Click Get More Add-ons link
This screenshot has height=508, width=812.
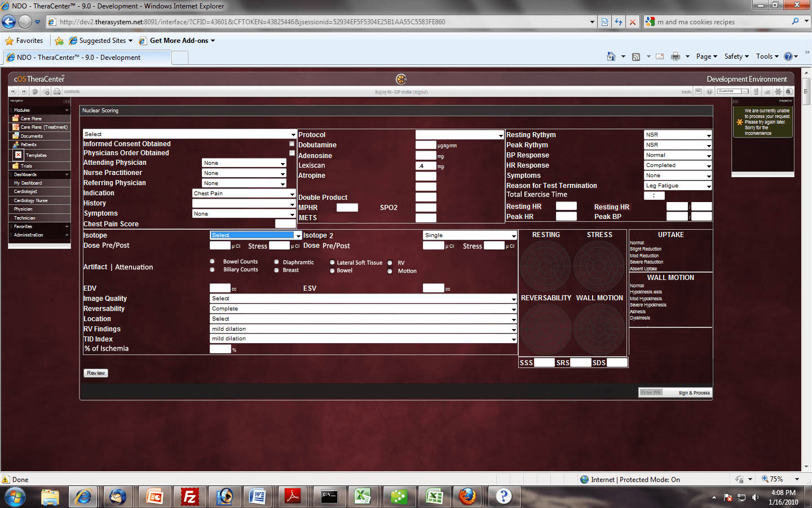178,41
